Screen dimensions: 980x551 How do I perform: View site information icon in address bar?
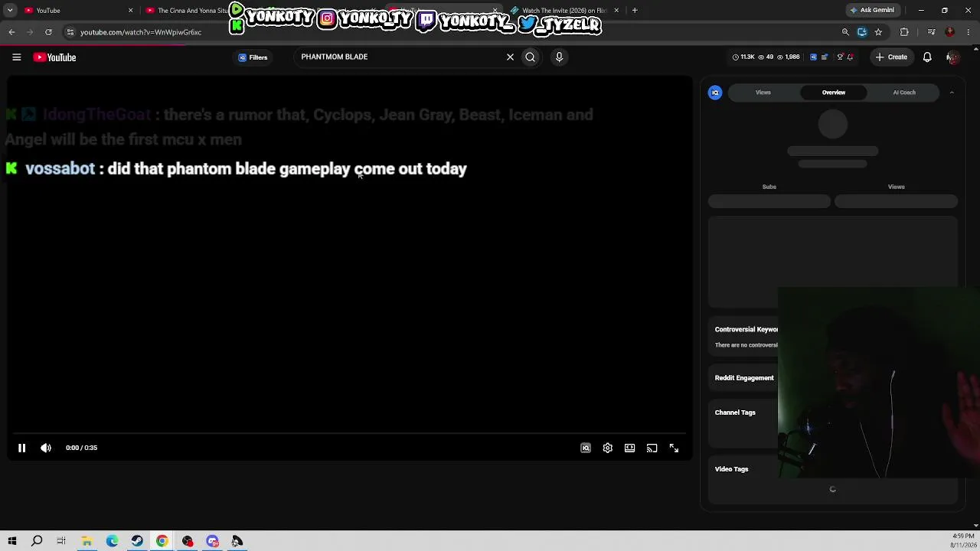tap(70, 32)
